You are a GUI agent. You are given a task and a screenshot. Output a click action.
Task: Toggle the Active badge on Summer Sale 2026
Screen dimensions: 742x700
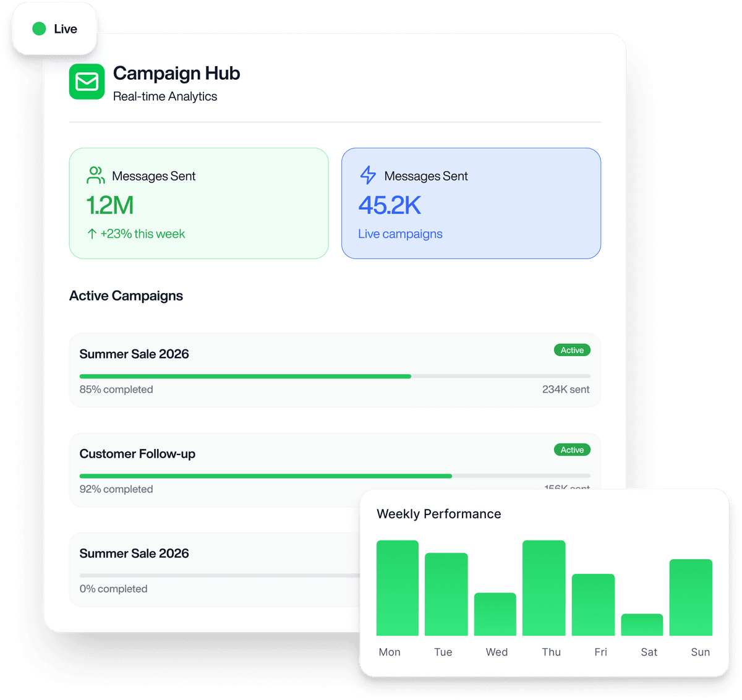571,350
